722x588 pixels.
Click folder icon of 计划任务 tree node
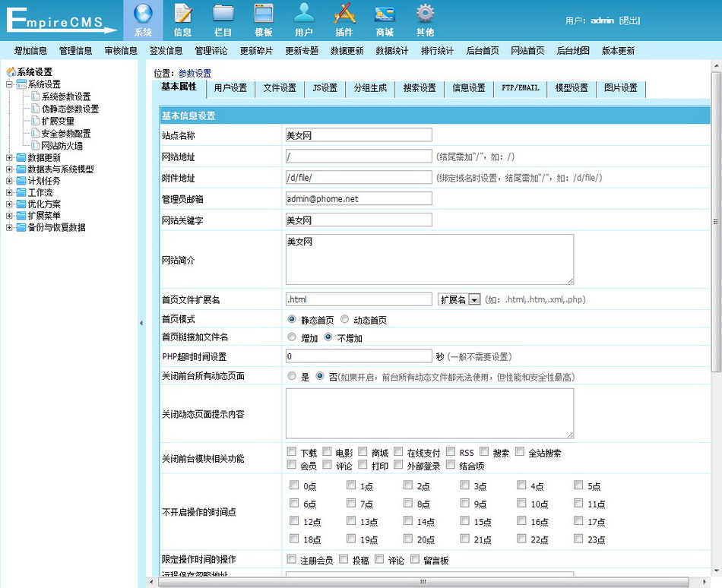click(x=21, y=181)
